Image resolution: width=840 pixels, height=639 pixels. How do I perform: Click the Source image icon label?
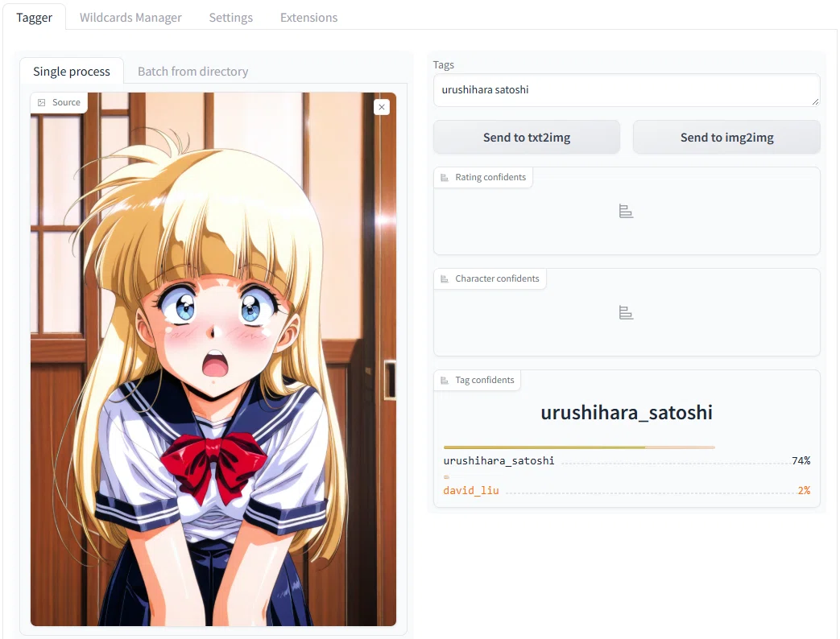click(x=41, y=102)
